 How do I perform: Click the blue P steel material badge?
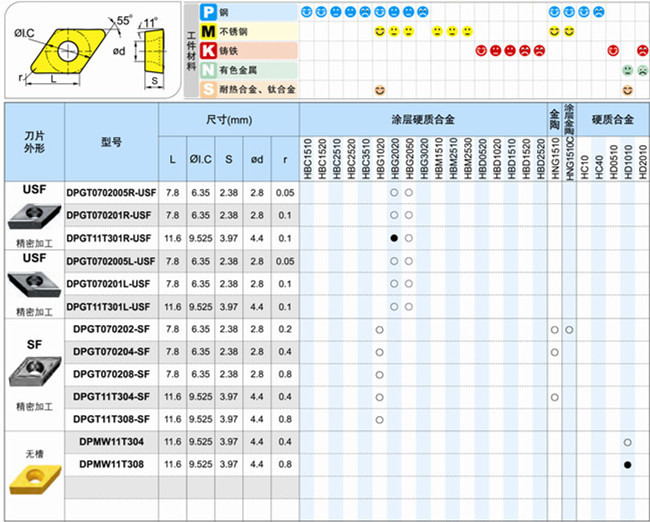(x=208, y=11)
